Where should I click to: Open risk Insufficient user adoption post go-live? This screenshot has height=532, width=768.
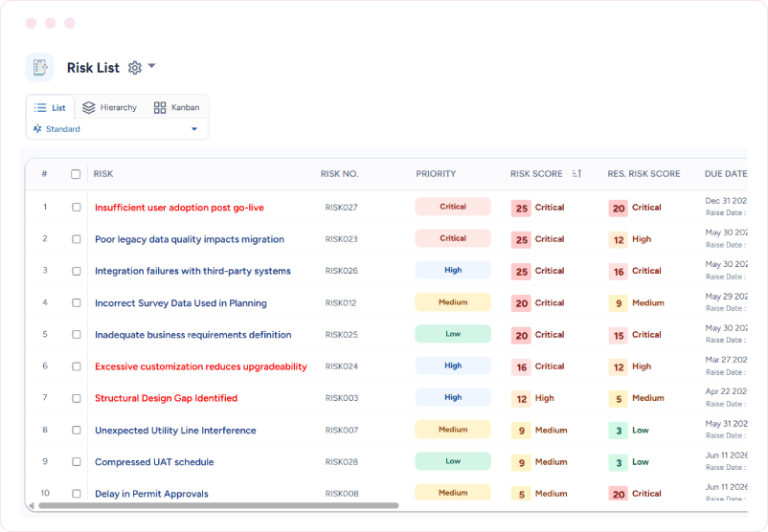[x=179, y=208]
